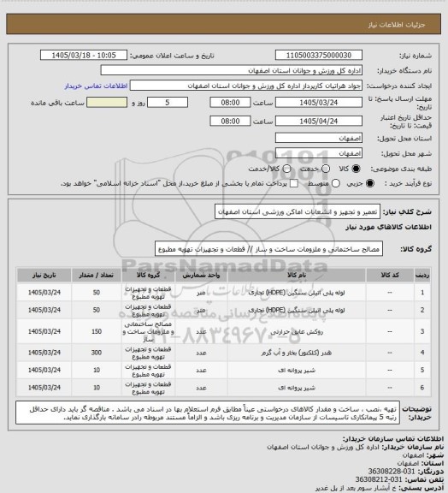Click row 1 HDPE pipe item name
Image resolution: width=448 pixels, height=493 pixels.
297,293
